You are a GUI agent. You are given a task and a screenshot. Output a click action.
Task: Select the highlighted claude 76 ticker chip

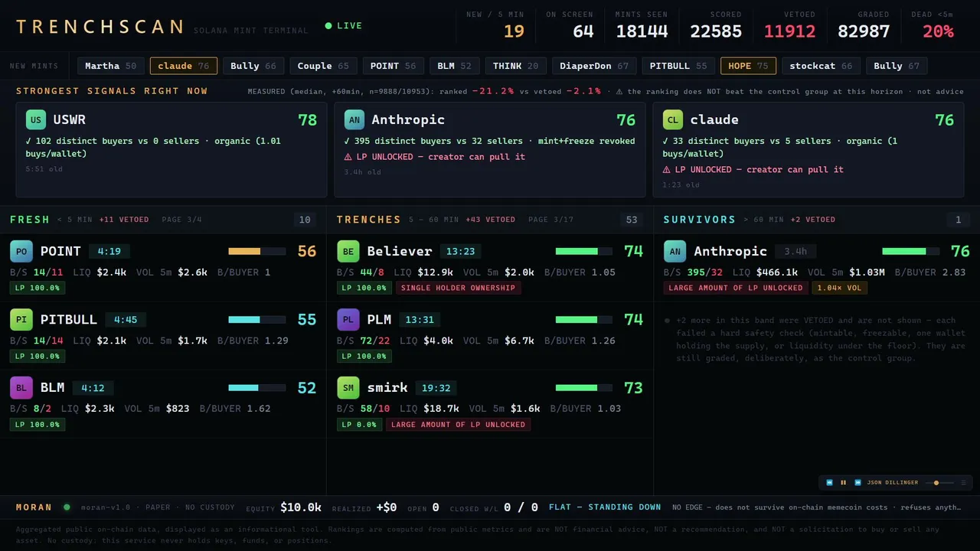184,66
